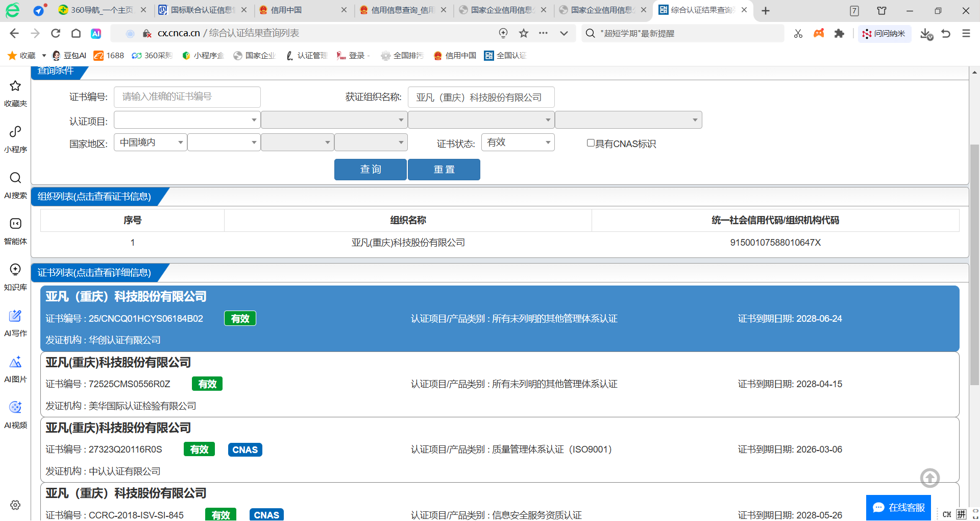Focus the 证书编号 input field

point(187,97)
